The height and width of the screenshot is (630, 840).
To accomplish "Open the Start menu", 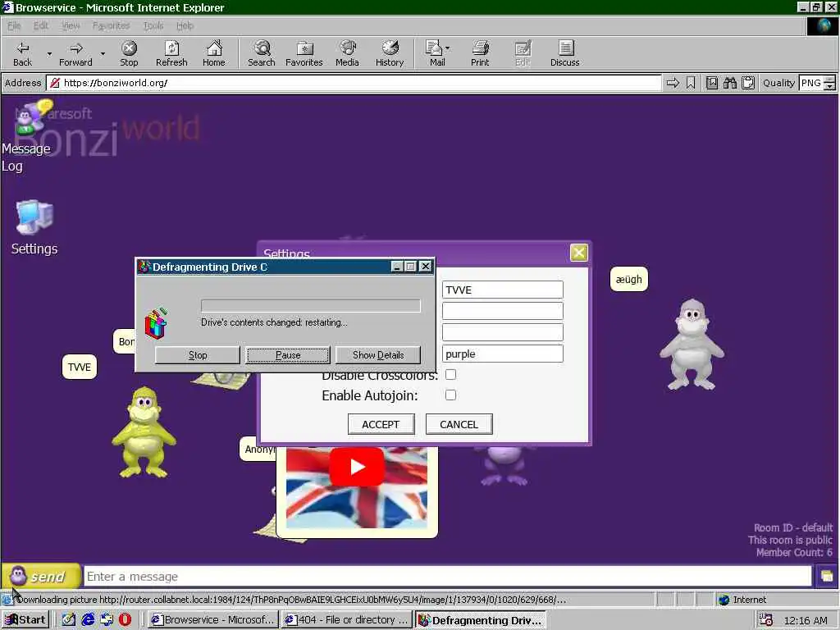I will point(25,620).
